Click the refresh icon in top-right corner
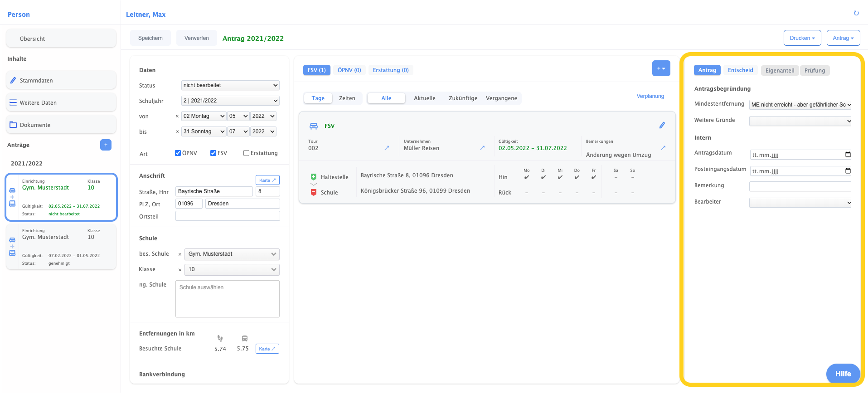This screenshot has height=394, width=868. (856, 13)
